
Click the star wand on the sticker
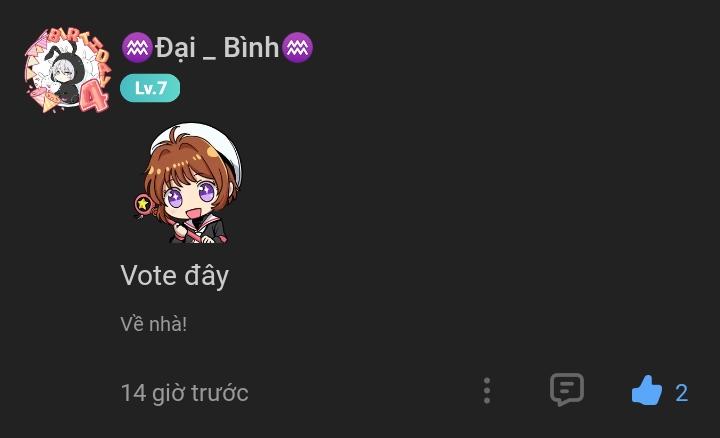point(143,204)
